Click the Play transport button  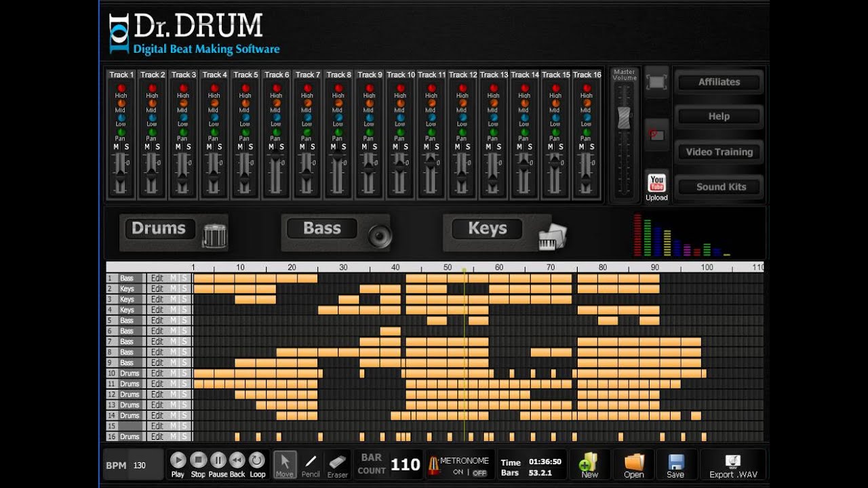click(x=178, y=460)
